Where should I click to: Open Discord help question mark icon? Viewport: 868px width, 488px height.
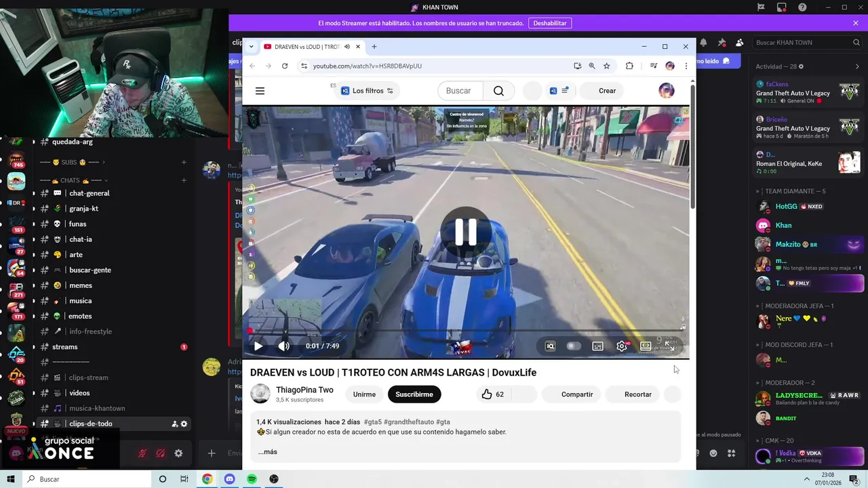803,7
